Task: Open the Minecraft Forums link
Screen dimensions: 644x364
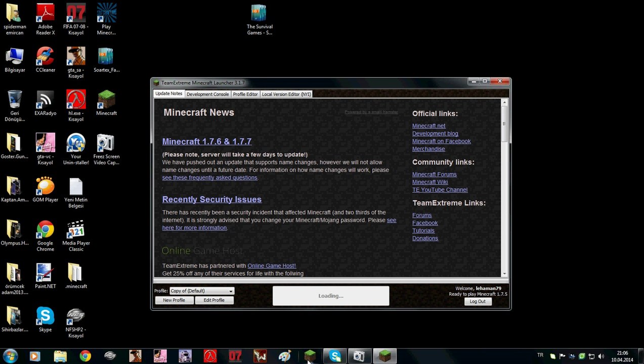Action: point(435,174)
